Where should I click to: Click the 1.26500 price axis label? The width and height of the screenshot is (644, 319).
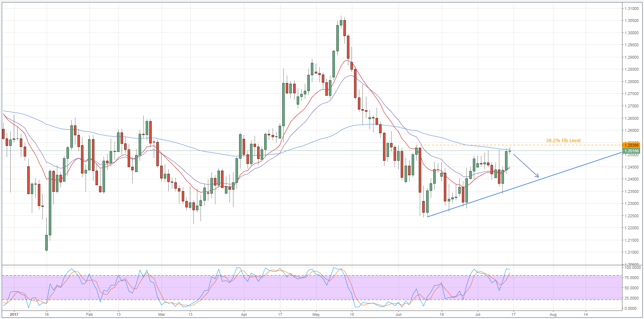click(x=632, y=118)
